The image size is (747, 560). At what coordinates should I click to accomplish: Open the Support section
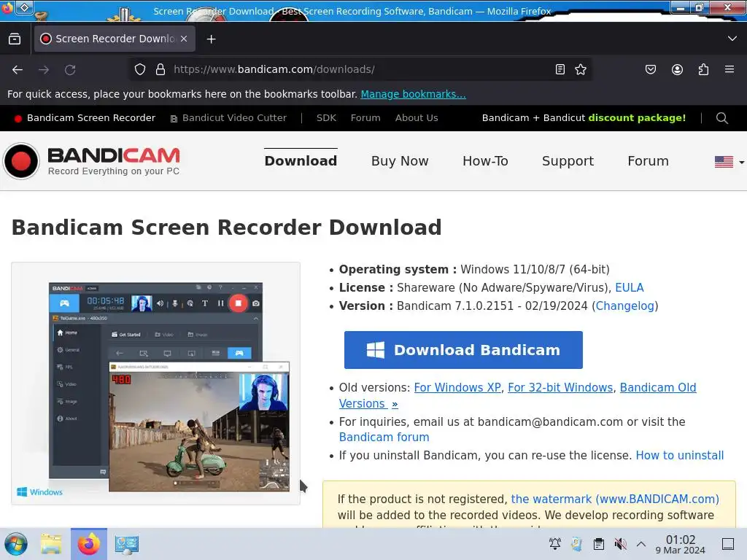point(568,161)
